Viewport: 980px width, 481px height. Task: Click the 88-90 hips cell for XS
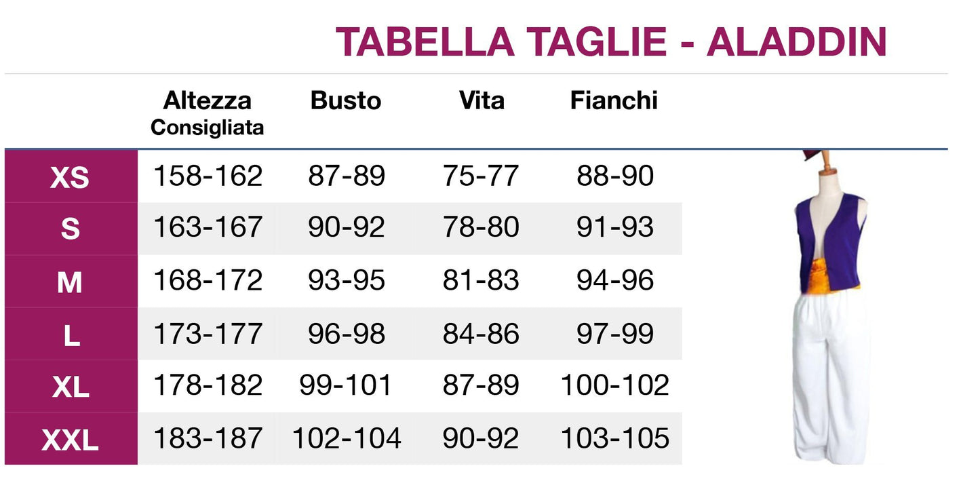615,176
